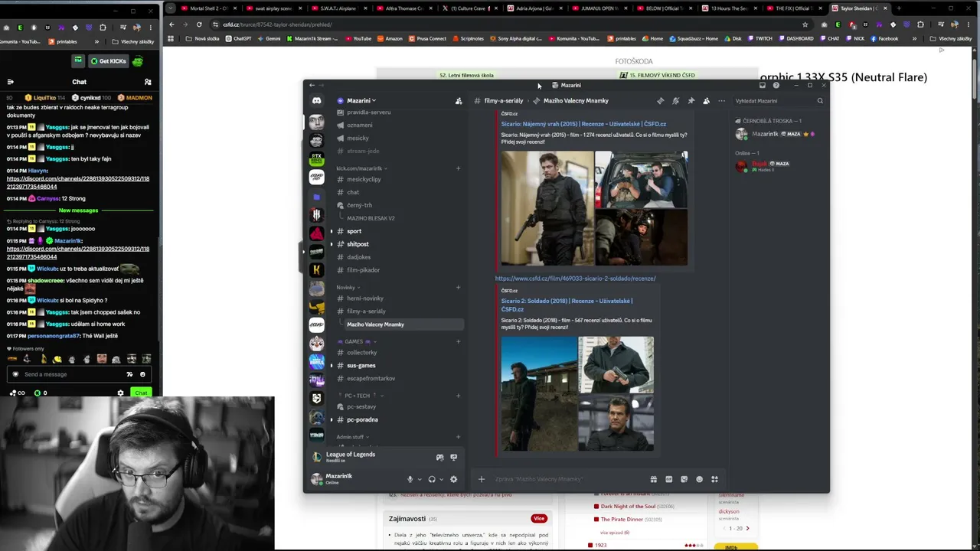Expand the hidden bookmarks overflow in main Chrome
The width and height of the screenshot is (980, 551).
point(913,38)
